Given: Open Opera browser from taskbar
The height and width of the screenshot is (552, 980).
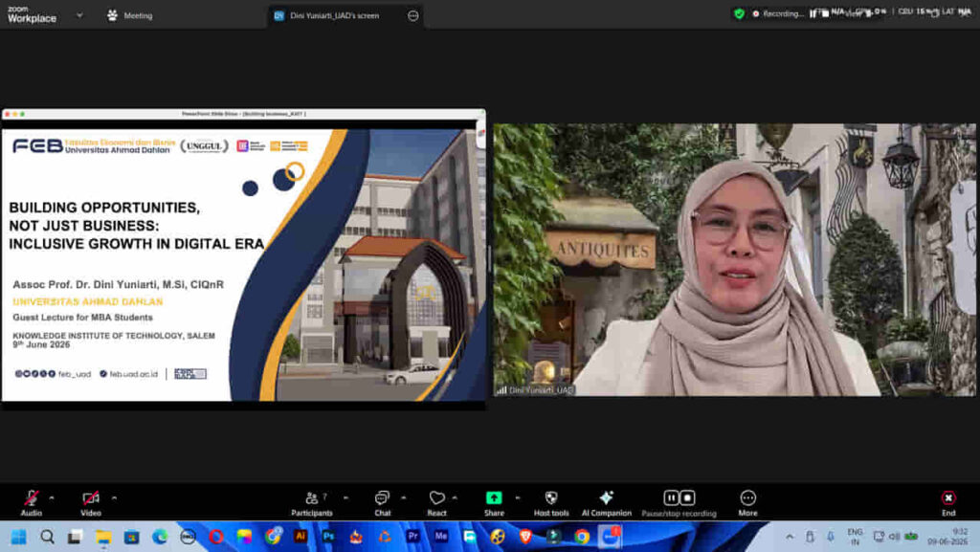Looking at the screenshot, I should (x=216, y=537).
